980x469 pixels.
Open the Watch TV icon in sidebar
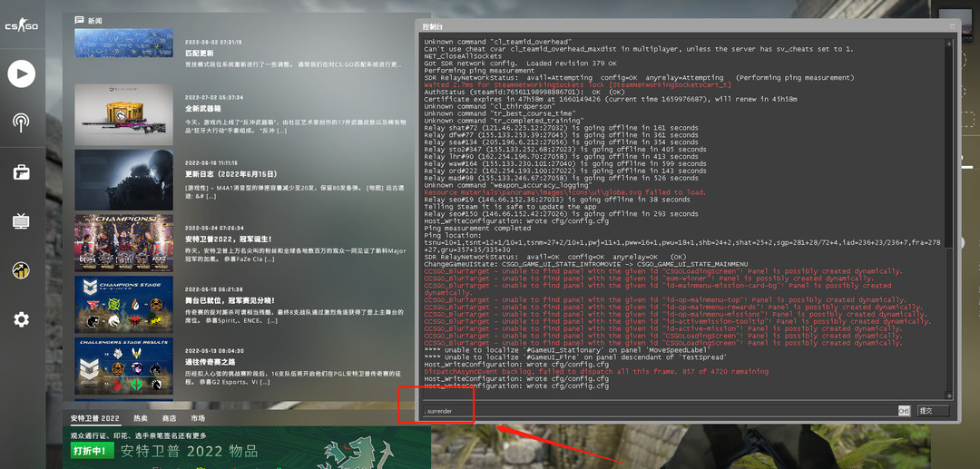21,221
